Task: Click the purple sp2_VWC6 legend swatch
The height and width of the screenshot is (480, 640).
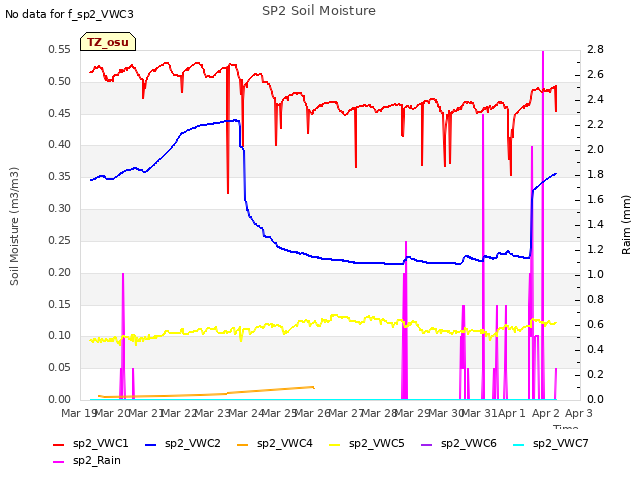Action: pyautogui.click(x=427, y=444)
